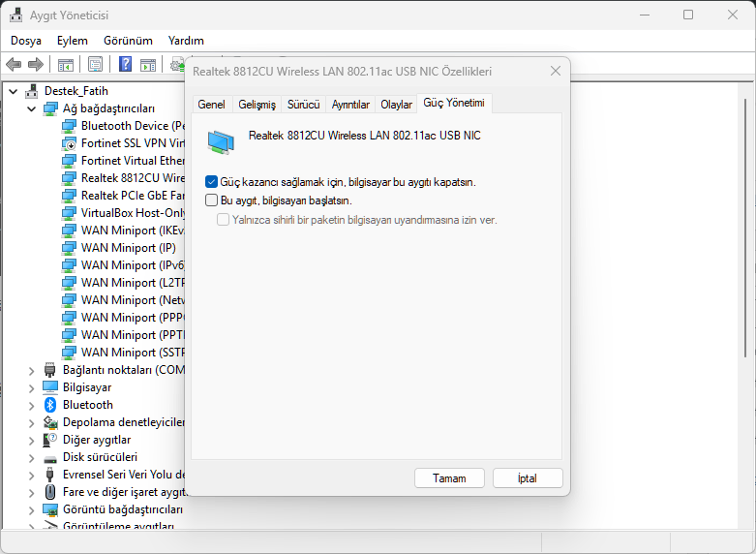The image size is (756, 554).
Task: Select WAN Miniport (SSTP) row
Action: coord(123,353)
